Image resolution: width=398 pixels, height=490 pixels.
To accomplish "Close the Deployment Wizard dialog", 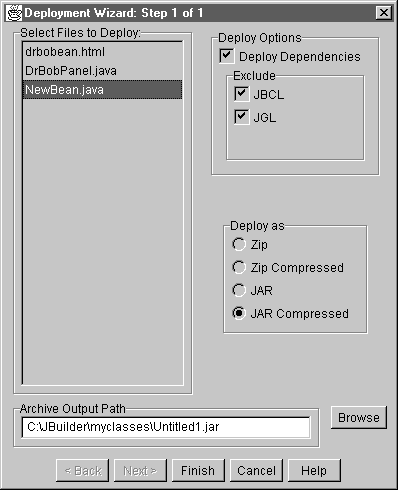I will 383,13.
